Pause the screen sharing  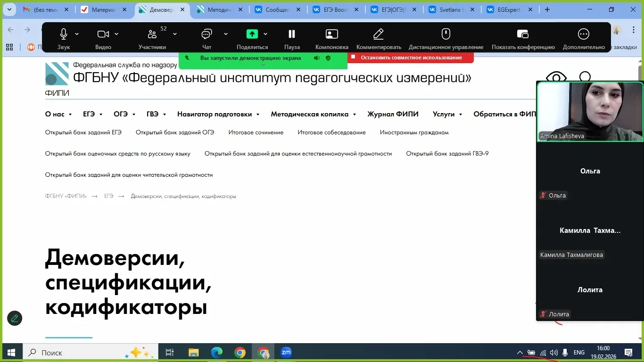point(291,34)
